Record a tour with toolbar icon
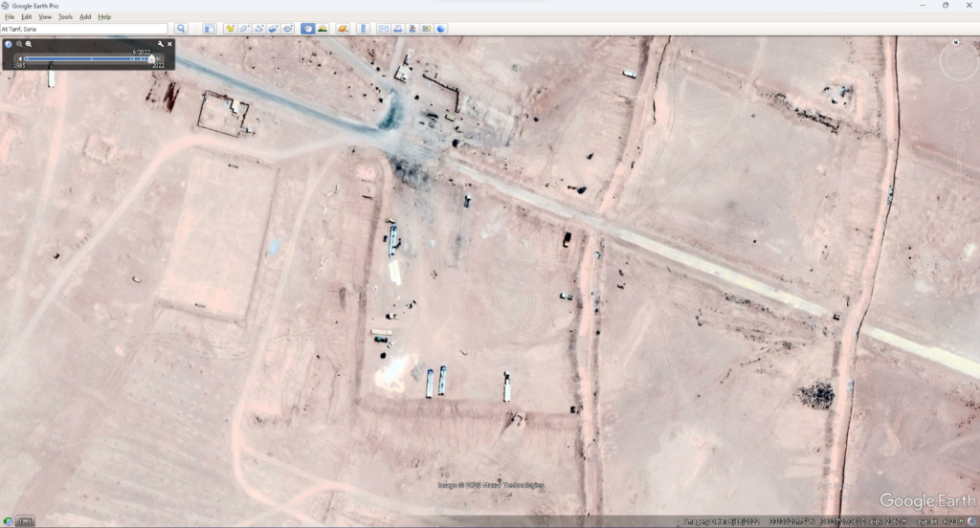Screen dimensions: 980x528 tap(287, 29)
